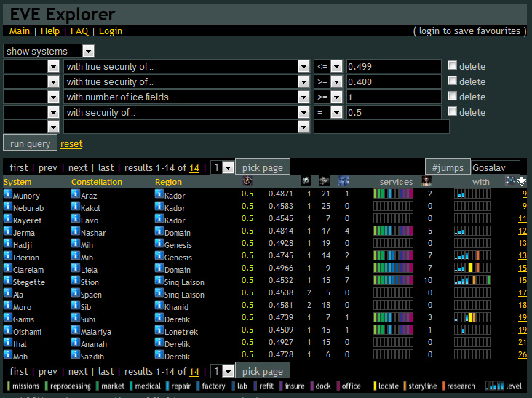Click the 0.499 value input field
The height and width of the screenshot is (398, 532).
[394, 66]
